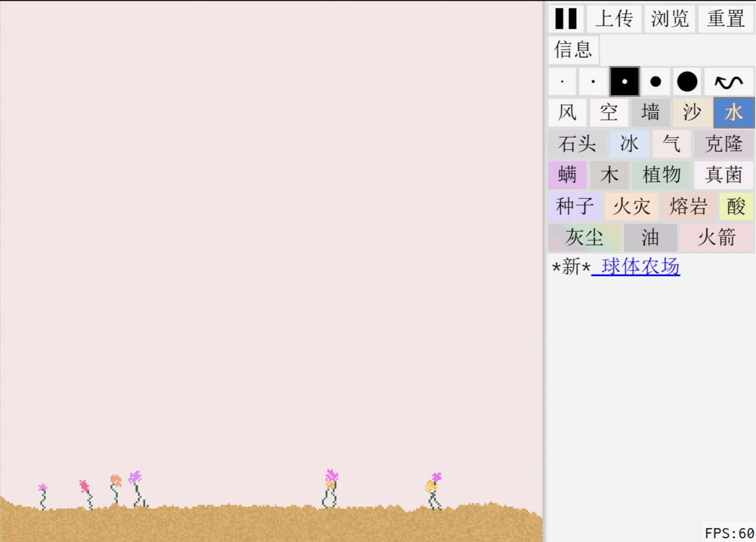Pick the medium filled-circle brush size
The height and width of the screenshot is (542, 756).
(655, 82)
